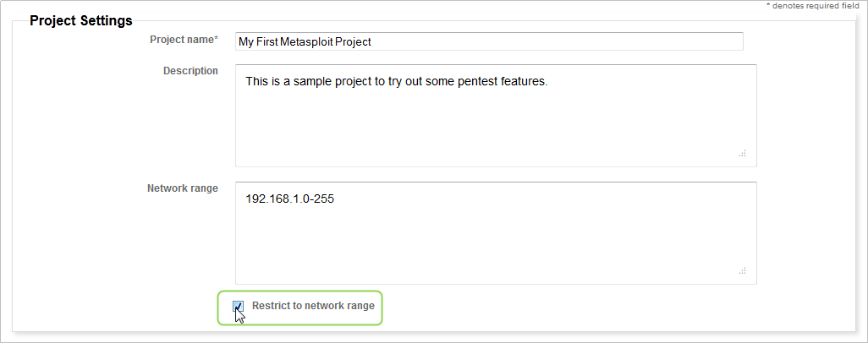Uncheck the Restrict to network range checkbox
This screenshot has width=868, height=343.
[239, 306]
